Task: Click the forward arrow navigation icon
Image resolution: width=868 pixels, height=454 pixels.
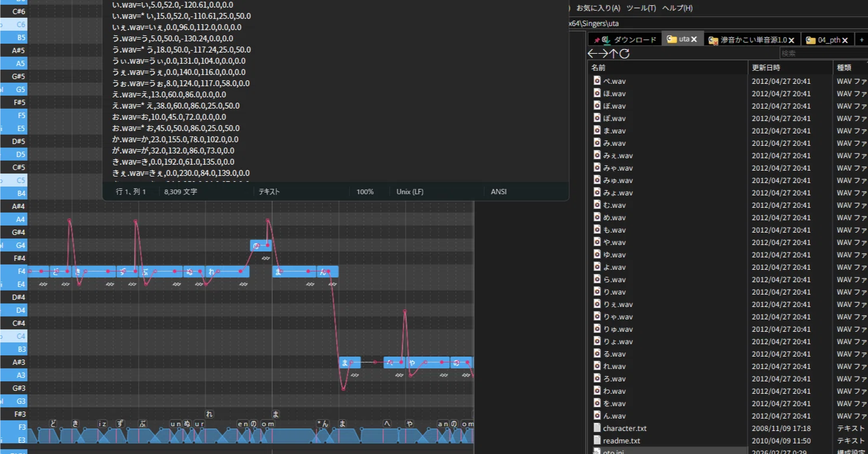Action: pos(603,54)
